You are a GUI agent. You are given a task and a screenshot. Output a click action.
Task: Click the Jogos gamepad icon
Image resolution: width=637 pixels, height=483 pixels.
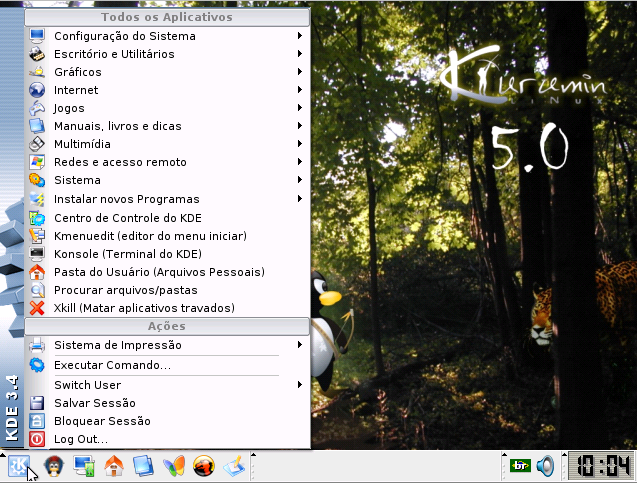pyautogui.click(x=37, y=108)
